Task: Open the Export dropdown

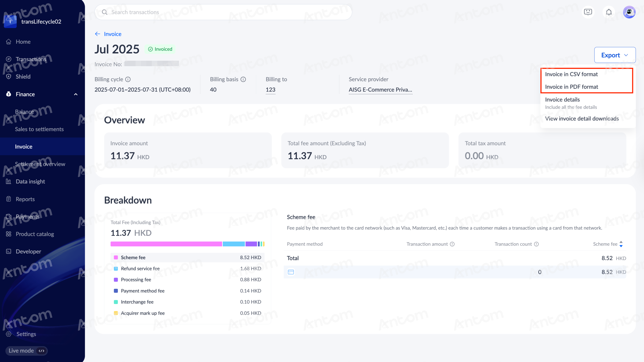Action: (x=615, y=55)
